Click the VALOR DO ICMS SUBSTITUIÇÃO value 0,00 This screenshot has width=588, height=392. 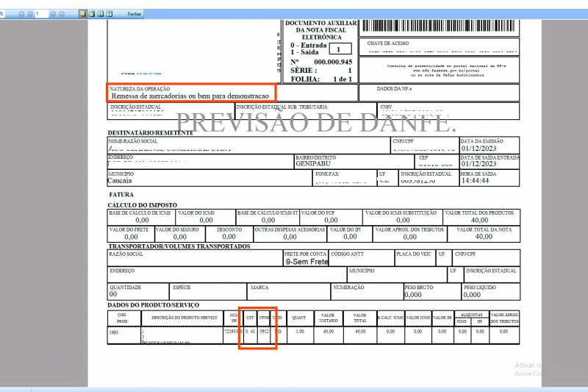403,220
